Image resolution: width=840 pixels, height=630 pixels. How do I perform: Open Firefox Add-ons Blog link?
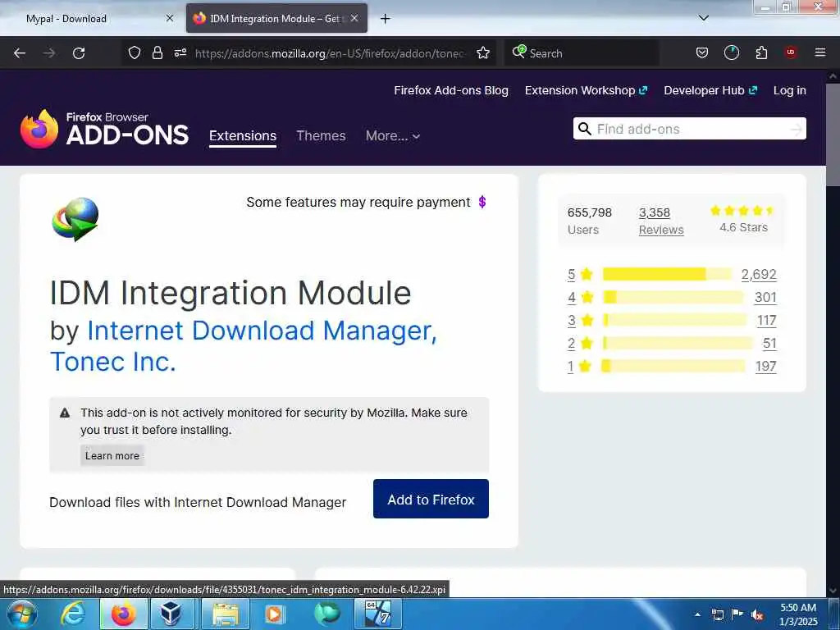pyautogui.click(x=451, y=90)
